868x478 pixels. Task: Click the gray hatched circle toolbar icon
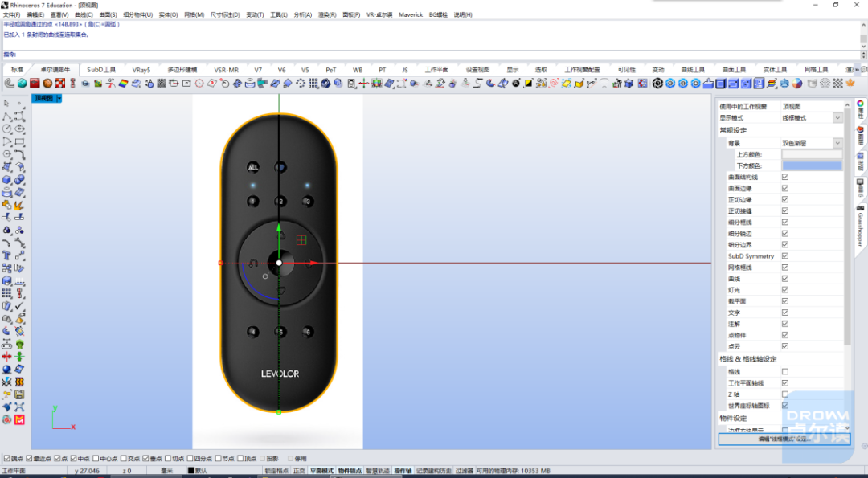[x=825, y=84]
